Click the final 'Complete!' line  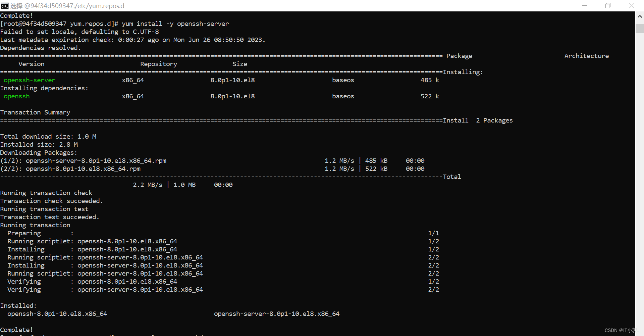pyautogui.click(x=16, y=330)
